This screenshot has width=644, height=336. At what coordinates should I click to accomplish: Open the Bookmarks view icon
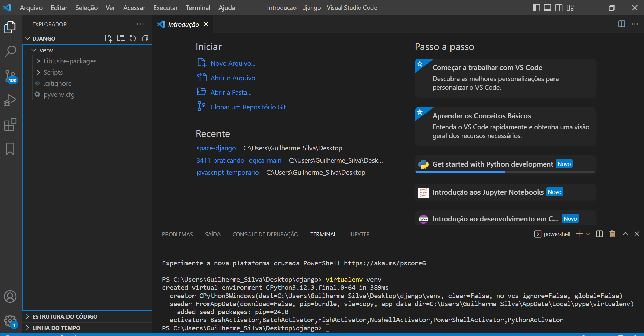pyautogui.click(x=10, y=149)
